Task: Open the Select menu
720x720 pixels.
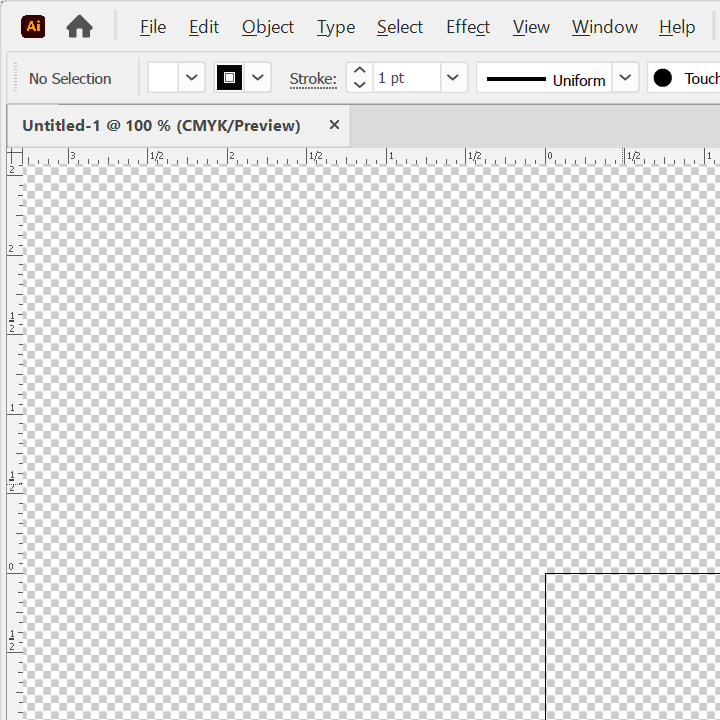Action: (x=399, y=27)
